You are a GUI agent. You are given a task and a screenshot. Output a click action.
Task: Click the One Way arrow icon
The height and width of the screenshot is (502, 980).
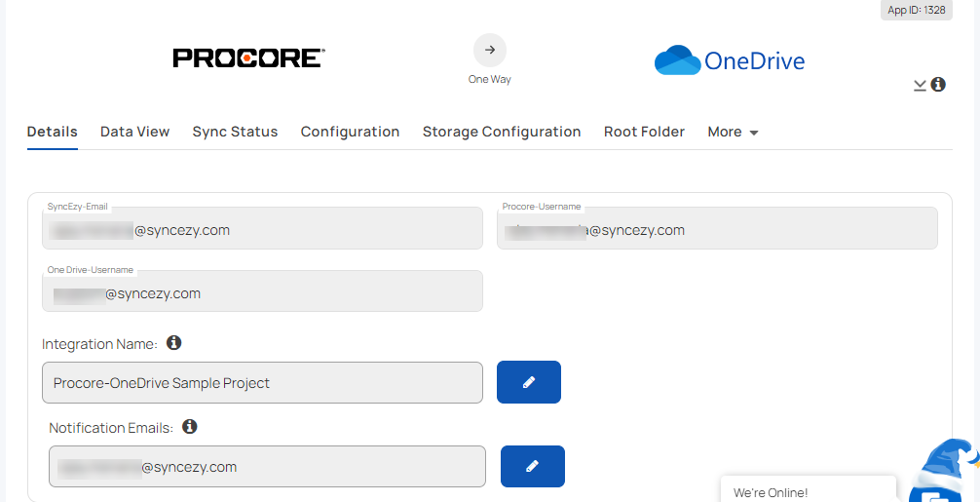tap(490, 50)
